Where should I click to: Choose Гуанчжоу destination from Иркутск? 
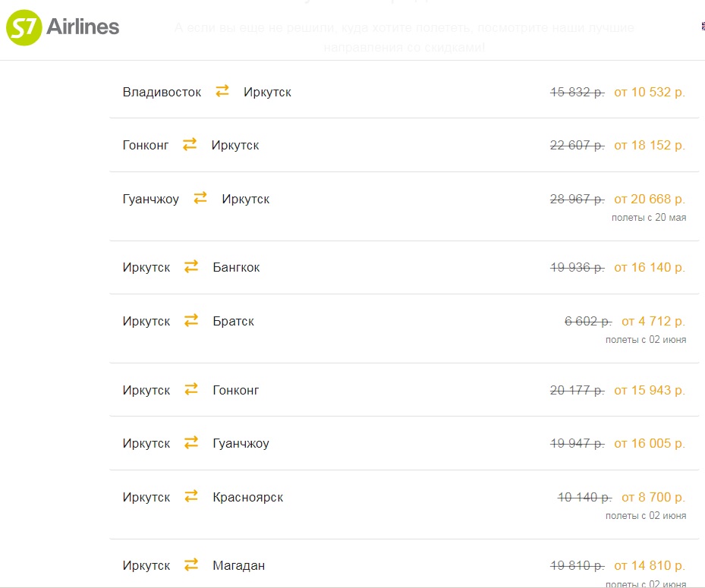241,444
